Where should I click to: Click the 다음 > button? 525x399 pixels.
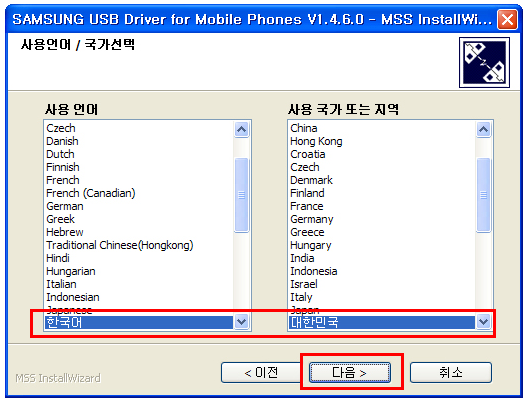click(x=350, y=372)
